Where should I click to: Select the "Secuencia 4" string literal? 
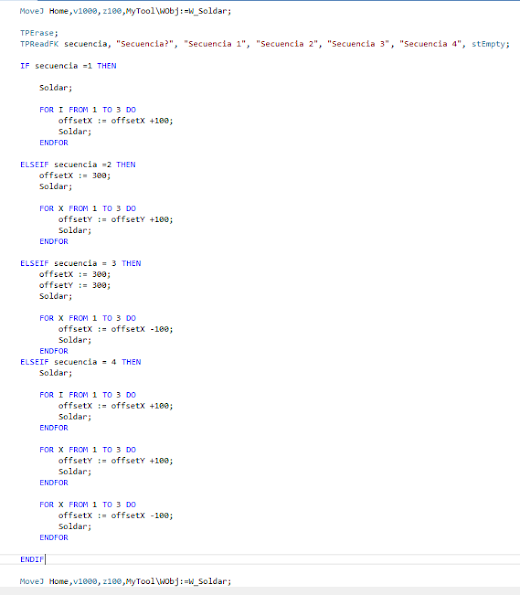point(430,44)
